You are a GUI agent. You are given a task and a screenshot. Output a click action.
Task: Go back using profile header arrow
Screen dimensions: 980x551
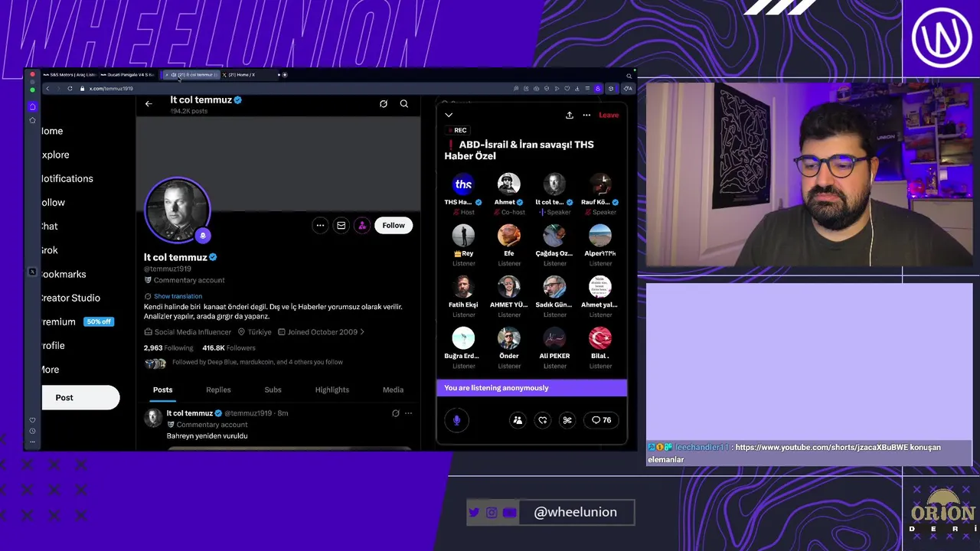(149, 104)
